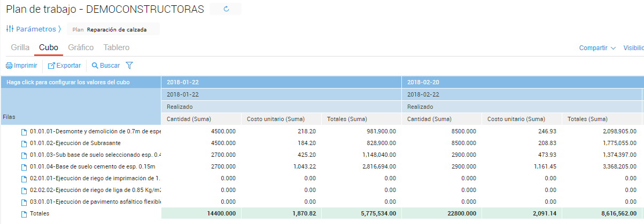The image size is (644, 224).
Task: Switch to the Gráfico tab
Action: (81, 47)
